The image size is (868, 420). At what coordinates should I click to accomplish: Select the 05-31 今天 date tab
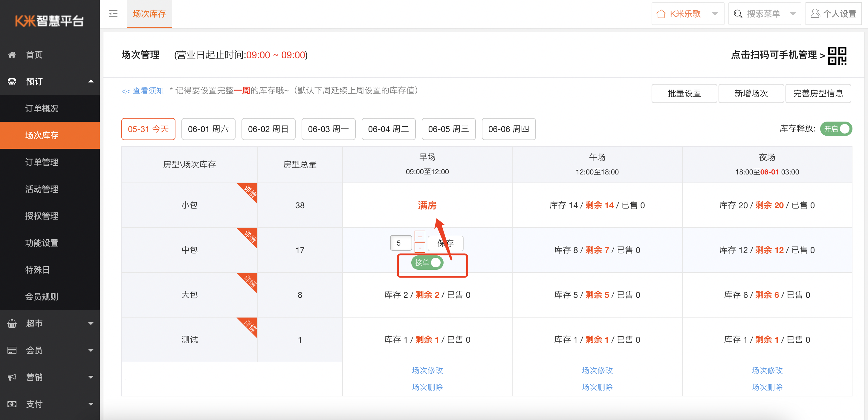(x=148, y=129)
